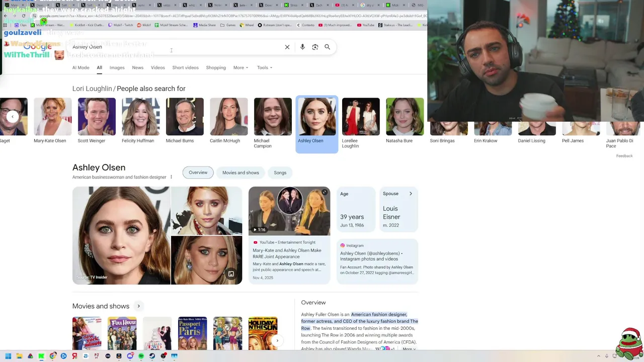The width and height of the screenshot is (644, 362).
Task: Click in the Ashley Olsen search field
Action: 176,47
